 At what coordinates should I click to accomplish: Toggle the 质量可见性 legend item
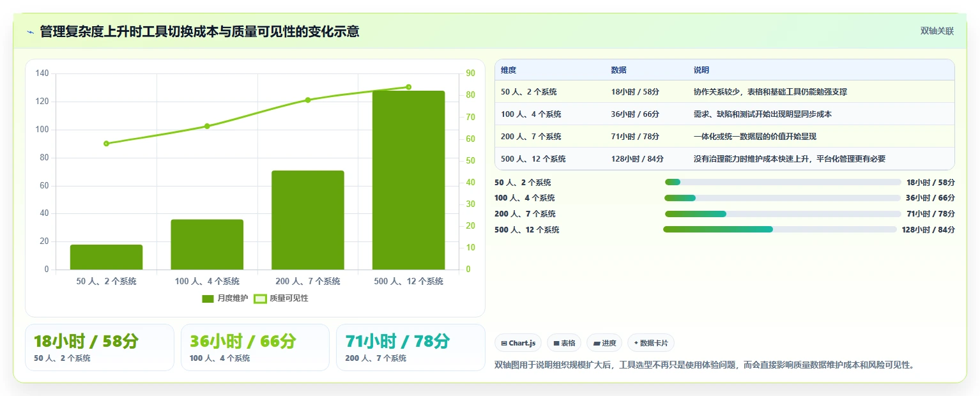coord(281,298)
